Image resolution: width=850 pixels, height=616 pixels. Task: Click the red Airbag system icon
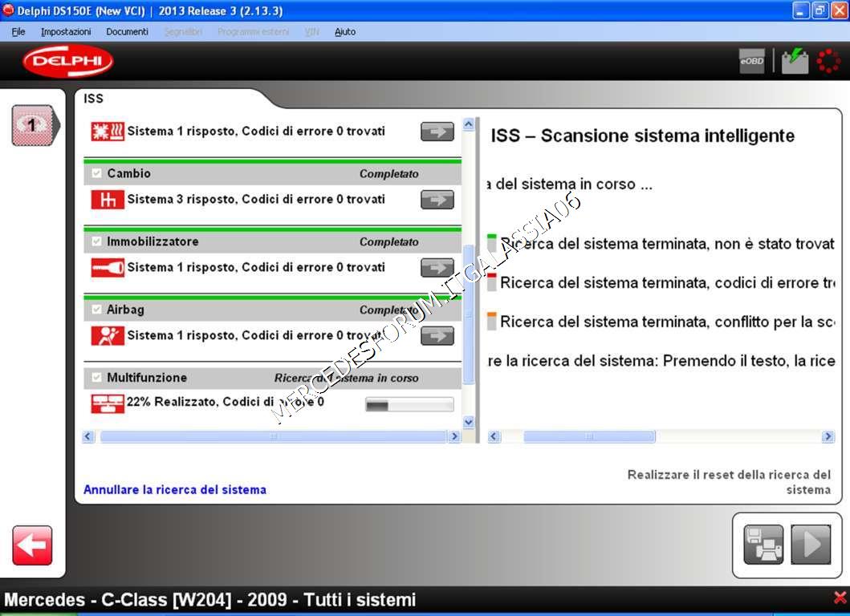pyautogui.click(x=107, y=336)
